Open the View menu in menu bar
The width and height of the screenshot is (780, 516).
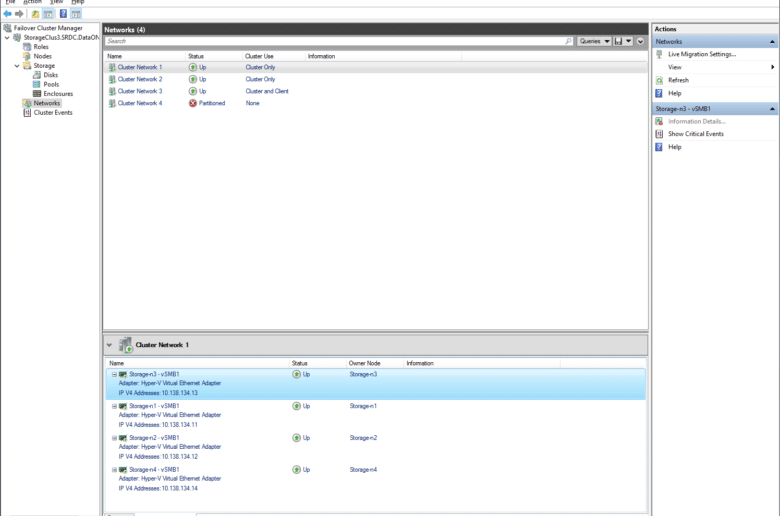click(x=56, y=2)
